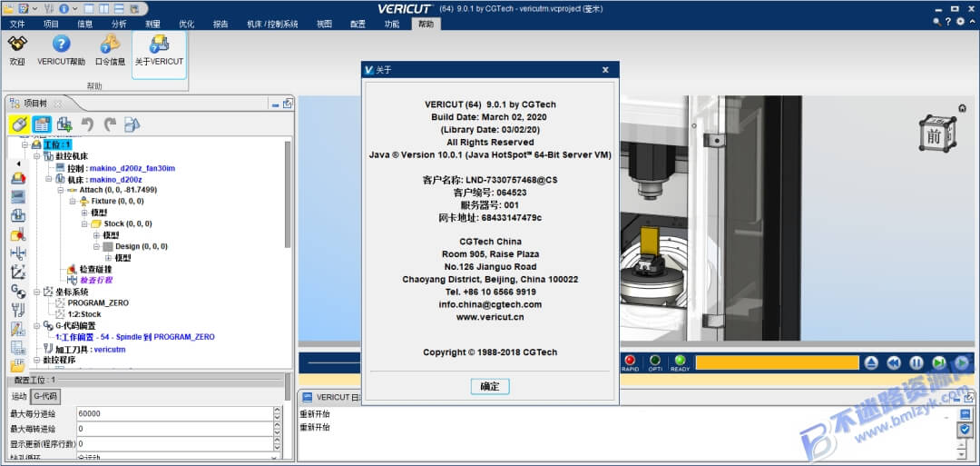
Task: Expand the 模型 node under Design
Action: (x=108, y=258)
